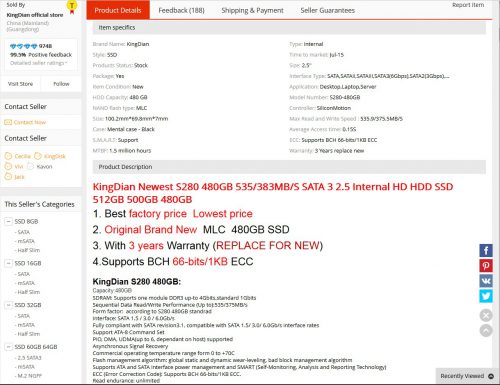Select Half Slim under SSD 16GB
This screenshot has width=500, height=385.
tap(28, 292)
